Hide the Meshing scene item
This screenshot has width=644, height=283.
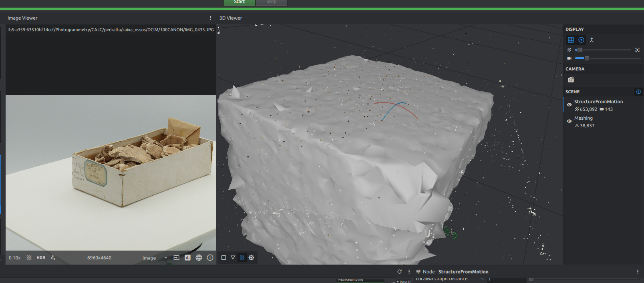coord(569,121)
